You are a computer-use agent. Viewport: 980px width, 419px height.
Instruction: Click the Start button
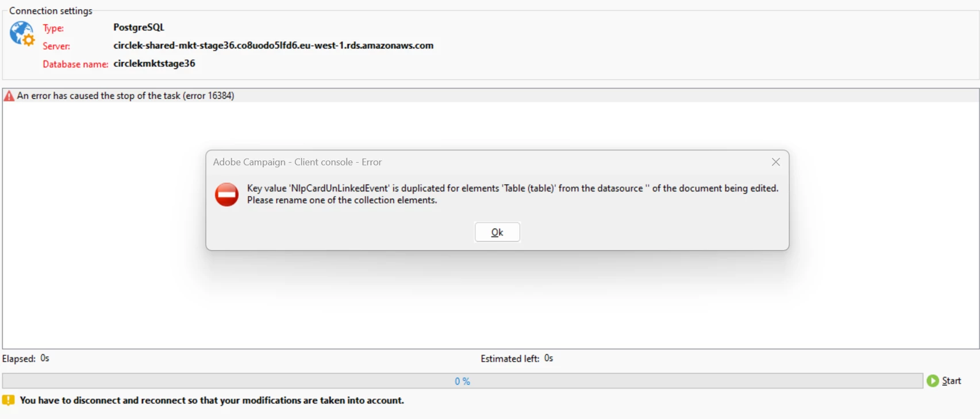(944, 380)
